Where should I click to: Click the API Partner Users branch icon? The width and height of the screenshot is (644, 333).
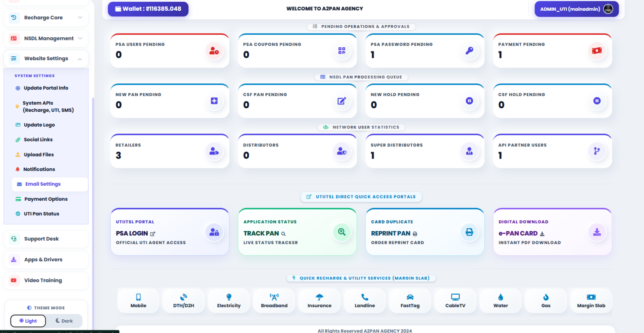click(597, 151)
